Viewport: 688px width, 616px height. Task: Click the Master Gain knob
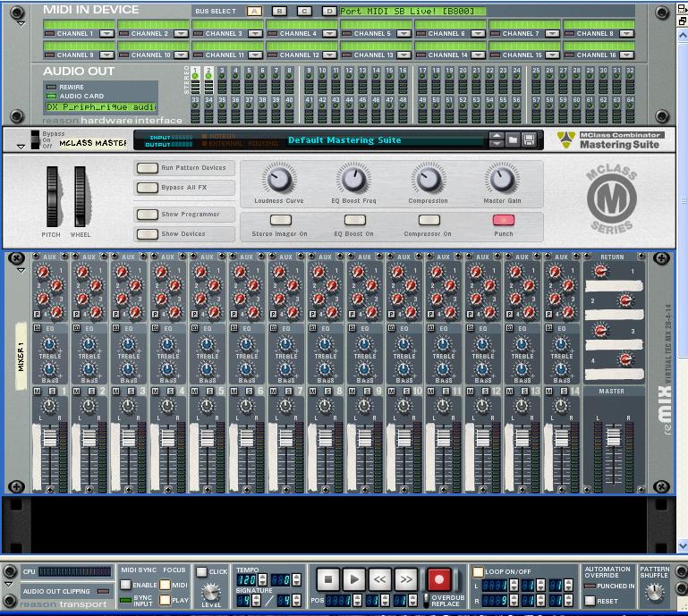coord(503,180)
